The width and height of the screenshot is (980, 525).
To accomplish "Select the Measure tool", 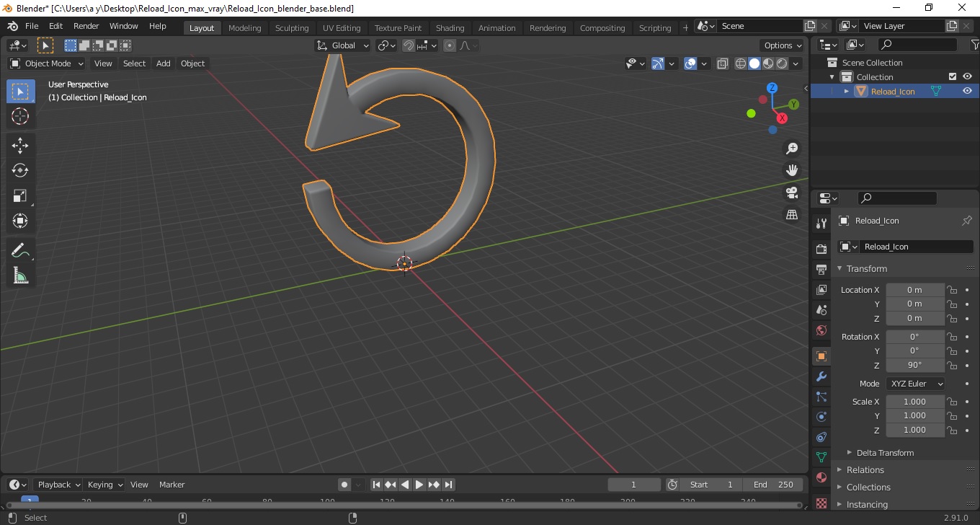I will click(20, 275).
